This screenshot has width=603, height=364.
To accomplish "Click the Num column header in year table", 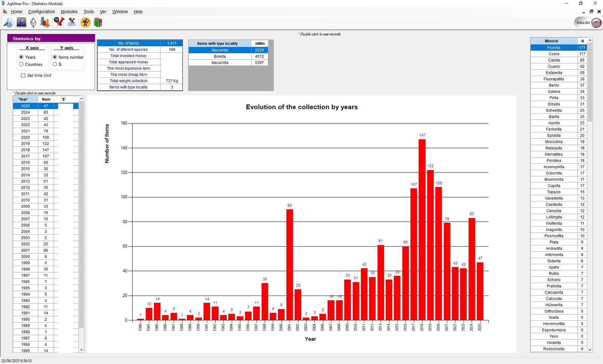I will click(x=46, y=99).
